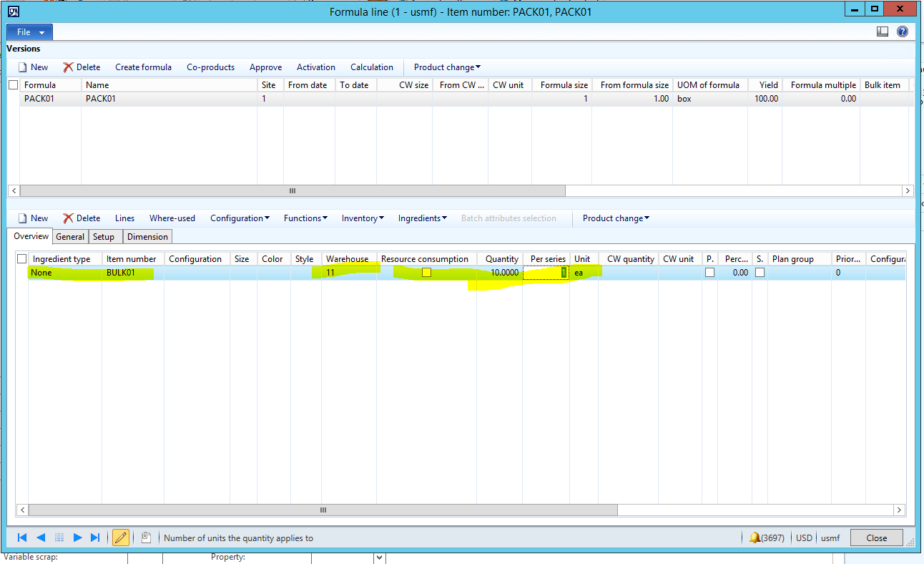Click the Co-products button
The height and width of the screenshot is (564, 924).
point(210,67)
